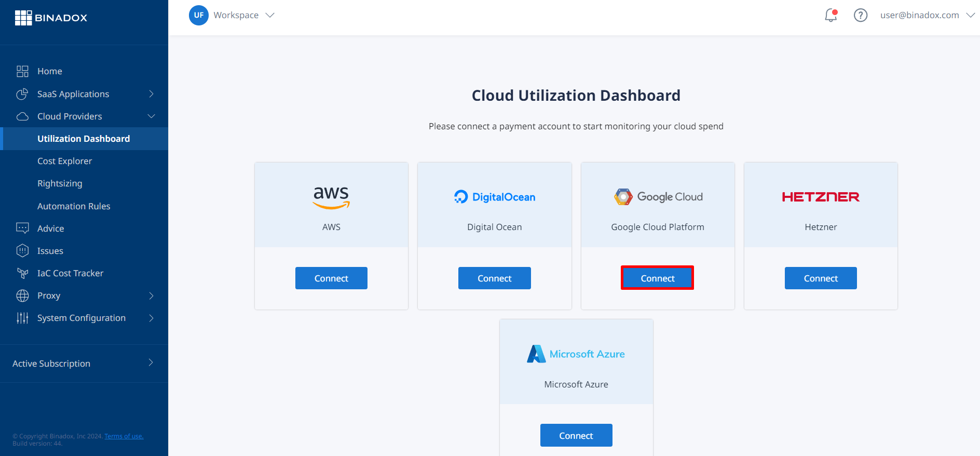This screenshot has width=980, height=456.
Task: Select Utilization Dashboard in sidebar
Action: 84,139
